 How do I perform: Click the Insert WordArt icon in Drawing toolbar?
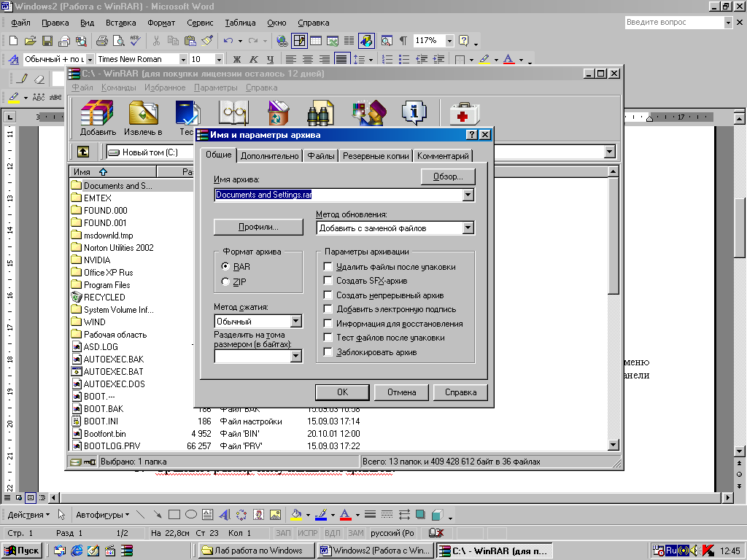pyautogui.click(x=225, y=515)
